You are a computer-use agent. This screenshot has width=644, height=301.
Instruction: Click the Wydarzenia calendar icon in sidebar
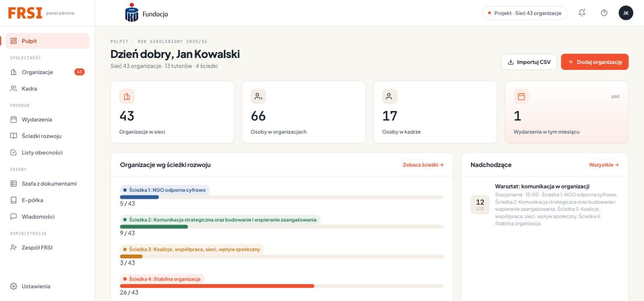click(x=14, y=120)
